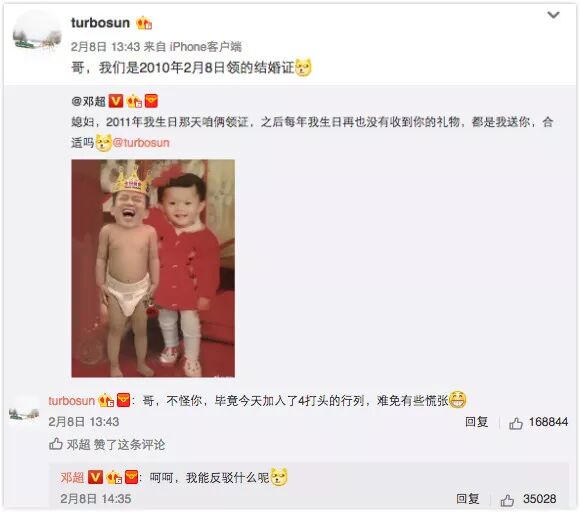Open the @邓超 mention in reposted post
Screen dimensions: 580x512
pyautogui.click(x=89, y=101)
